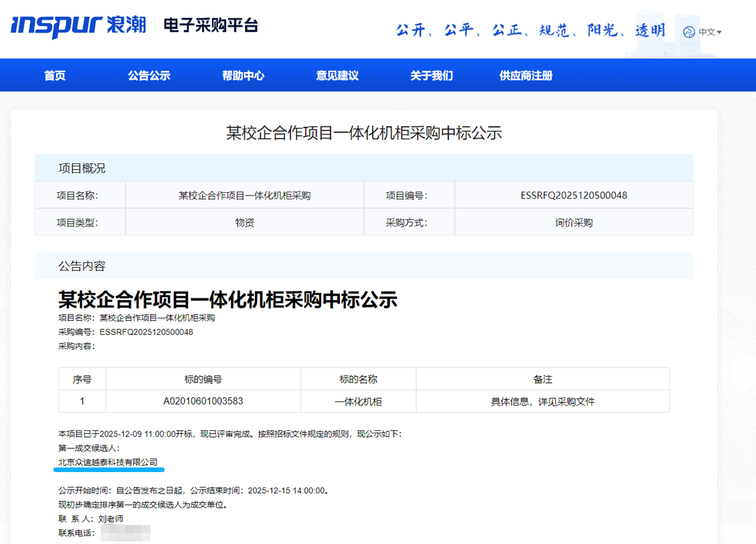Select 意见建议 from the navigation bar
This screenshot has height=544, width=756.
pos(337,74)
